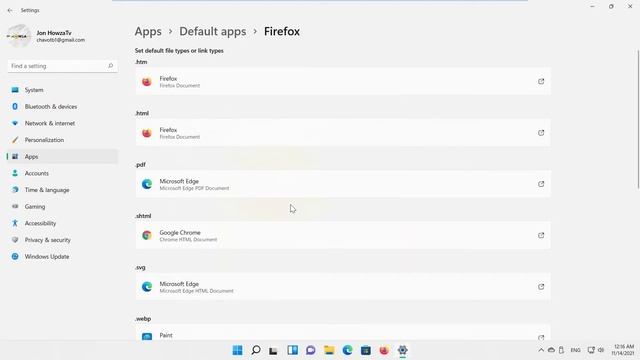The width and height of the screenshot is (640, 360).
Task: Open external link icon for .html row
Action: (x=541, y=133)
